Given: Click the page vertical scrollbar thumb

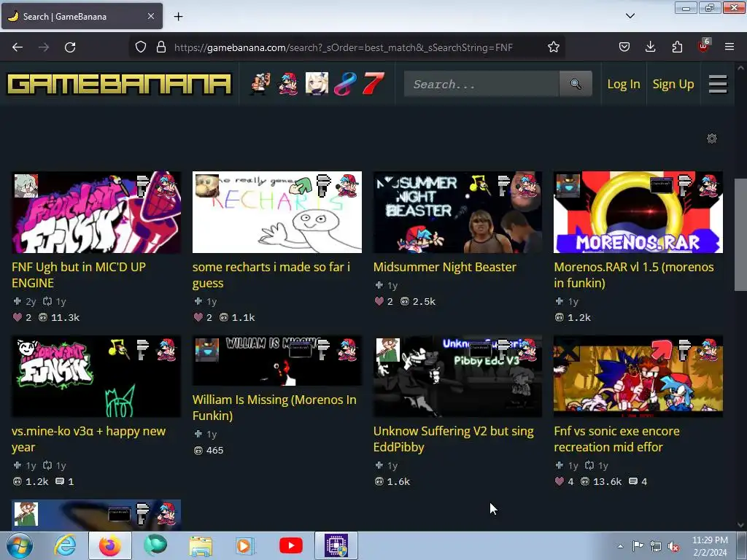Looking at the screenshot, I should click(740, 234).
